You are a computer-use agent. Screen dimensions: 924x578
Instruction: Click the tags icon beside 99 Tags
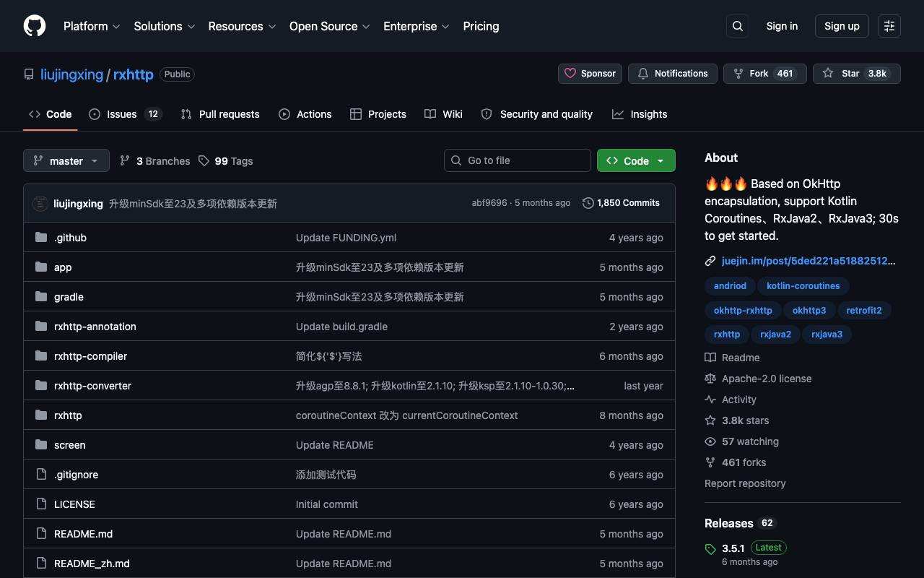[x=204, y=160]
